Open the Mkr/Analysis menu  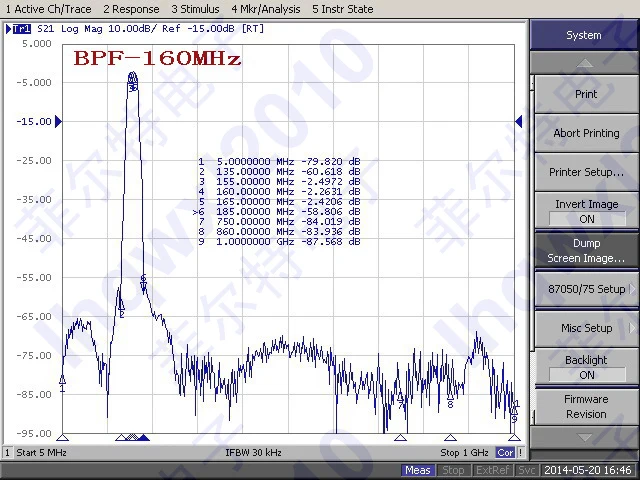pos(266,9)
